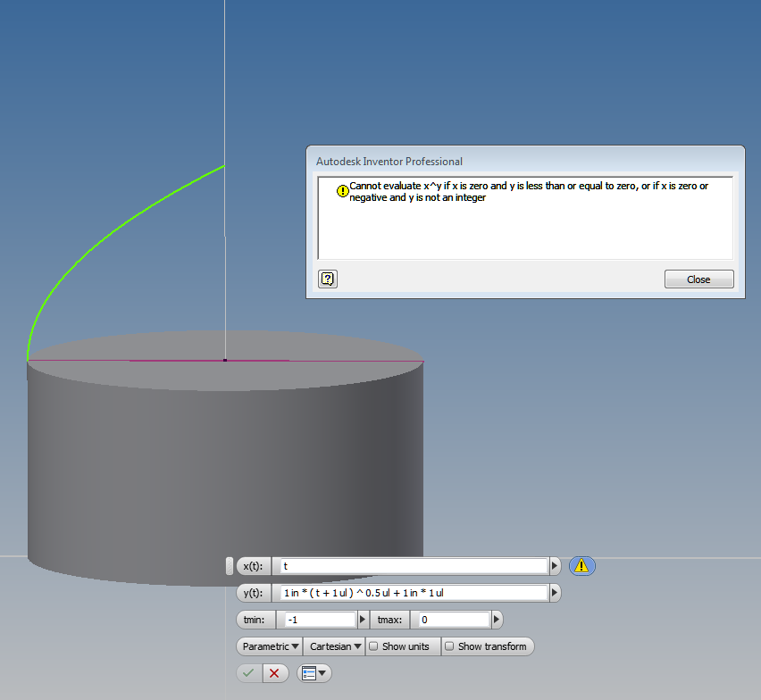Click the yellow warning triangle icon
761x700 pixels.
tap(581, 566)
